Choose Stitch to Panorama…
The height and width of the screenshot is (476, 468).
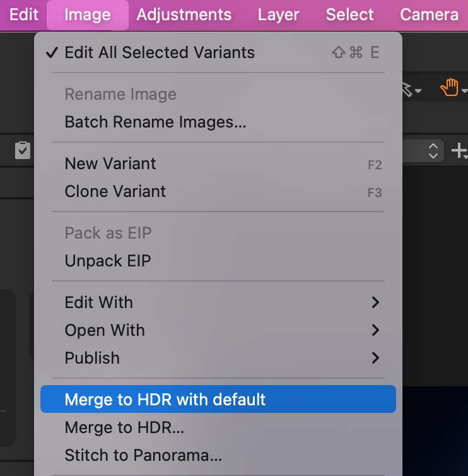coord(218,455)
